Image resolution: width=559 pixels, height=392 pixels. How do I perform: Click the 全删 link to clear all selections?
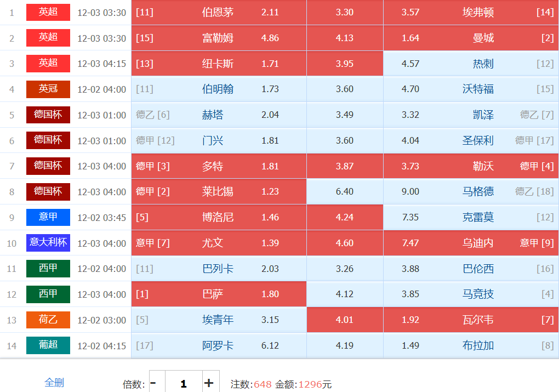pyautogui.click(x=54, y=383)
